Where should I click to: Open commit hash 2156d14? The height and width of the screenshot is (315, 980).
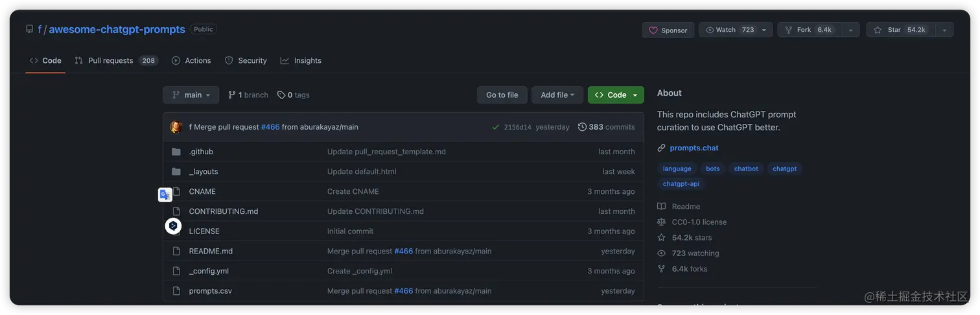click(517, 127)
